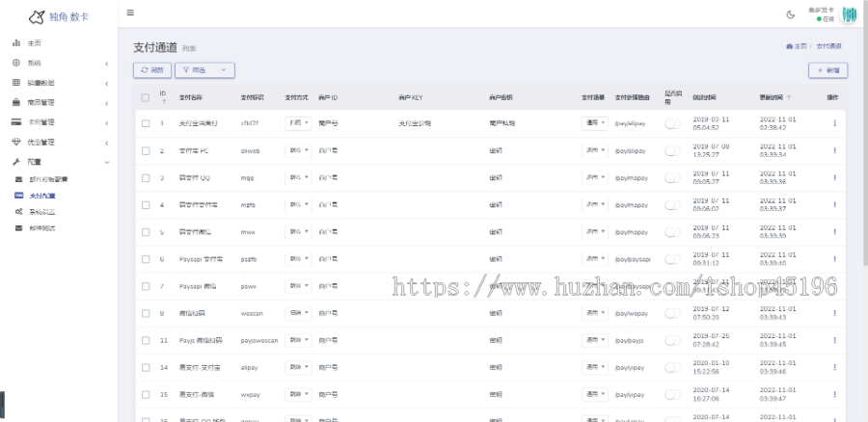Viewport: 868px width, 422px height.
Task: Click the 系统 gear icon in the sidebar
Action: (x=16, y=63)
